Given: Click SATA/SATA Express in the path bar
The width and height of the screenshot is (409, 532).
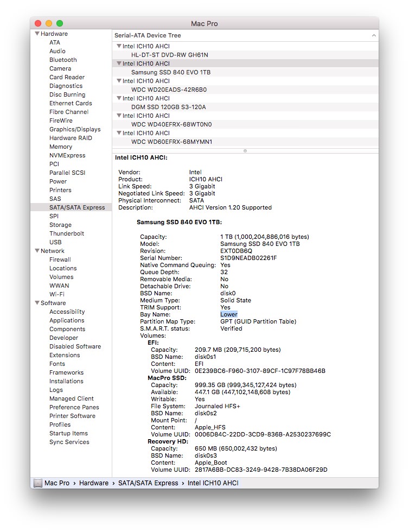Looking at the screenshot, I should [x=148, y=483].
